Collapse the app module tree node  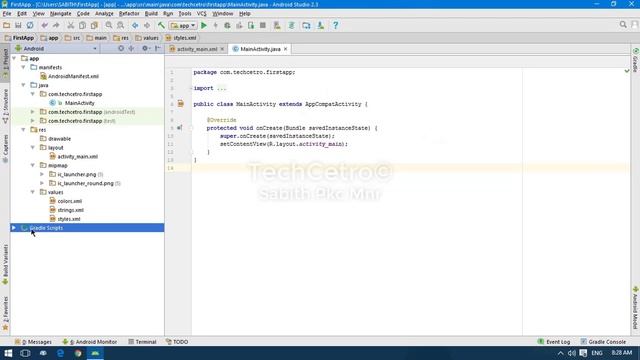(14, 58)
